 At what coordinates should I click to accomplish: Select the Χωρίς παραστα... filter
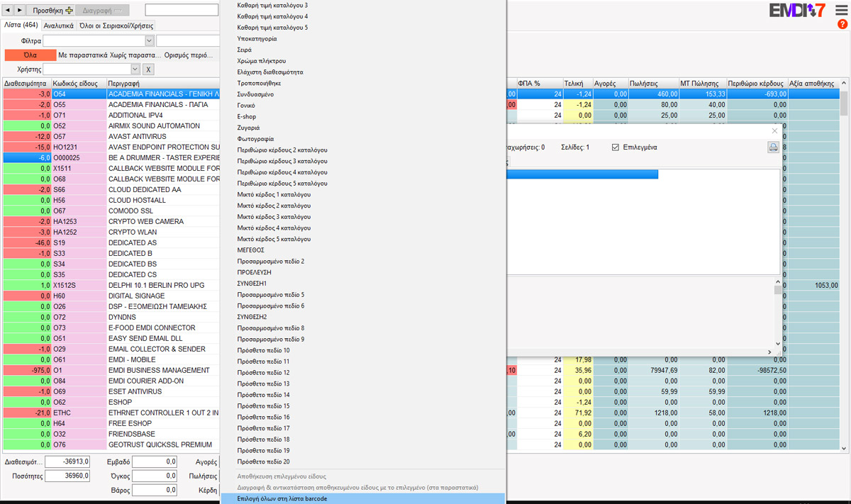click(135, 55)
